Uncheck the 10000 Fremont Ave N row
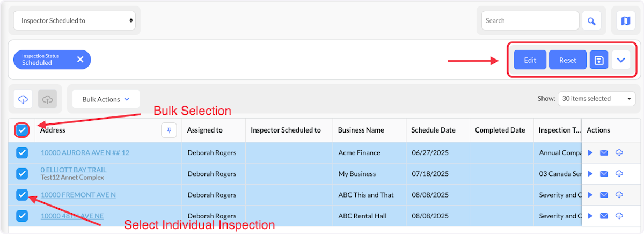 tap(21, 195)
